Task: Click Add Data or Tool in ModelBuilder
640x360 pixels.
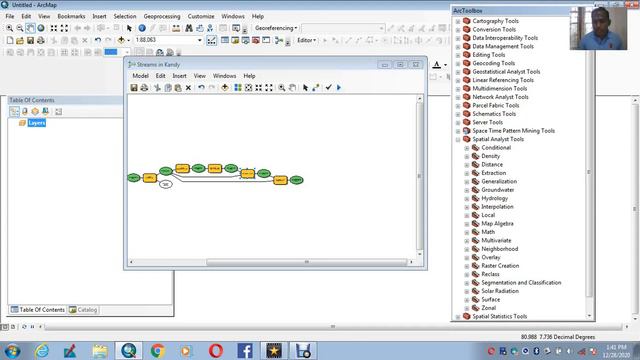Action: pyautogui.click(x=224, y=88)
